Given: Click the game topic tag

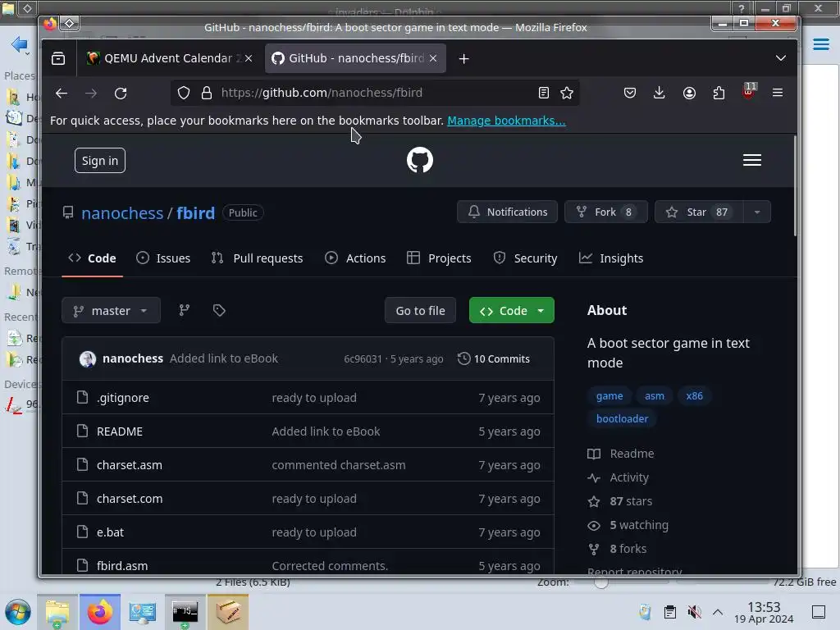Looking at the screenshot, I should click(609, 396).
